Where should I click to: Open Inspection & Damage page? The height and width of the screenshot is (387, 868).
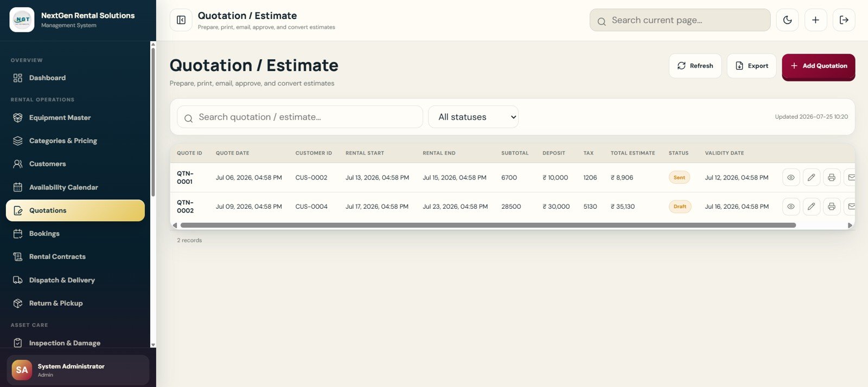[75, 343]
